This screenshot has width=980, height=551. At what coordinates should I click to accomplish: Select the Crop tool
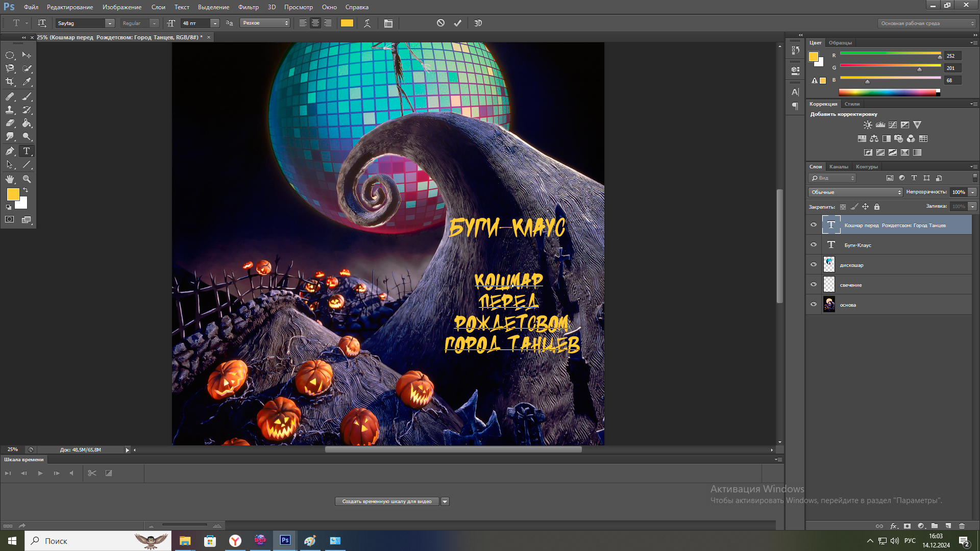(10, 82)
